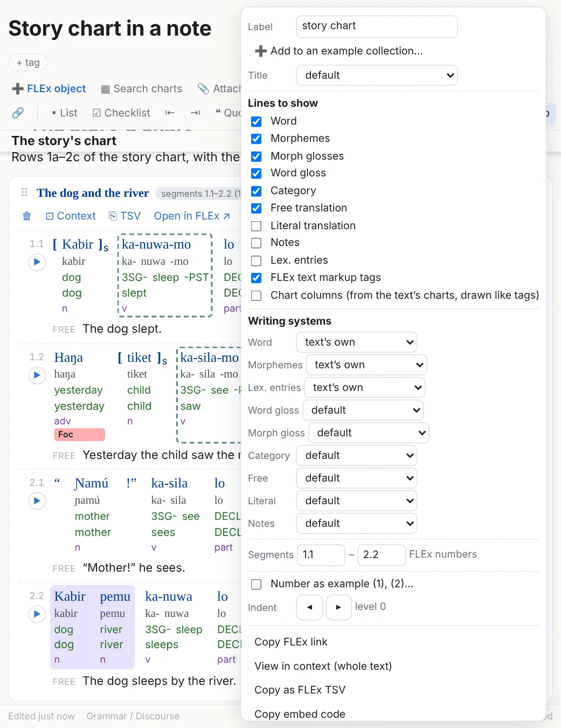The height and width of the screenshot is (728, 561).
Task: Click the + tag button
Action: coord(28,63)
